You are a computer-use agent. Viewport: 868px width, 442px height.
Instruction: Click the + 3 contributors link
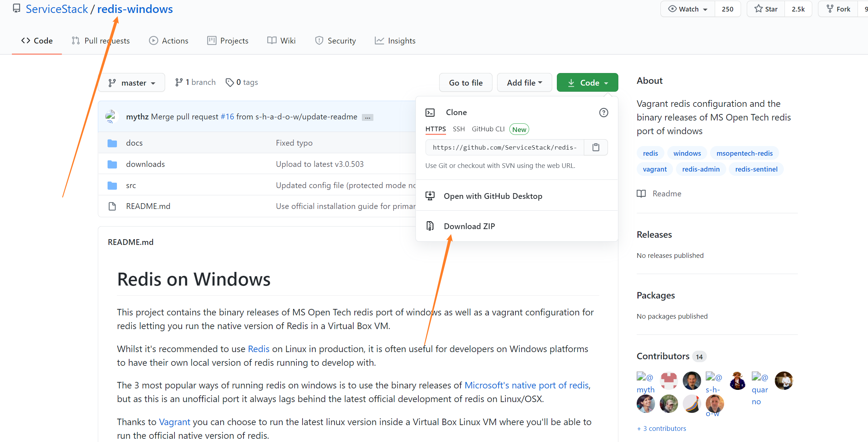[x=661, y=428]
